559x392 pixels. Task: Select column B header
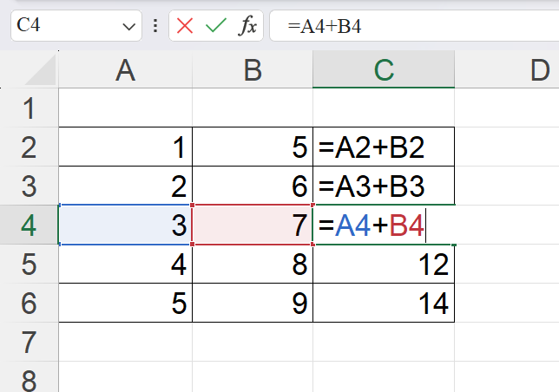pos(253,72)
